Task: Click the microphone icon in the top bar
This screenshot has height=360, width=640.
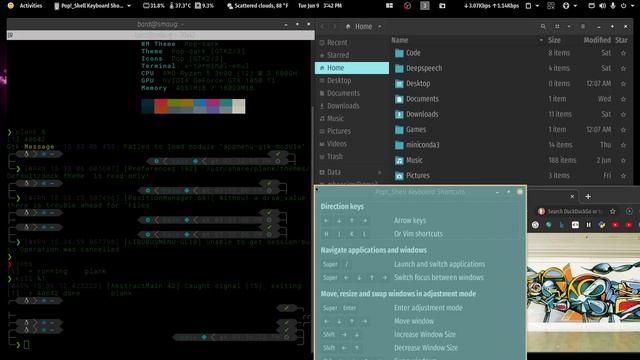Action: tap(613, 6)
